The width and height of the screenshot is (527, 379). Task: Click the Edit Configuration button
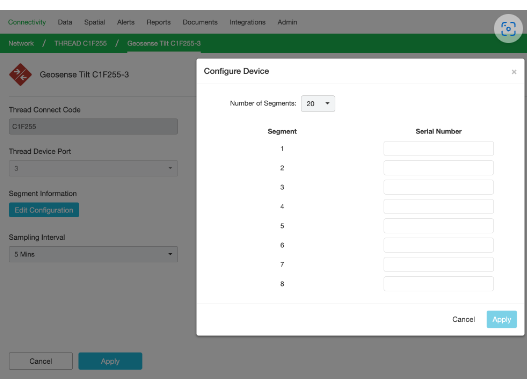click(x=44, y=210)
